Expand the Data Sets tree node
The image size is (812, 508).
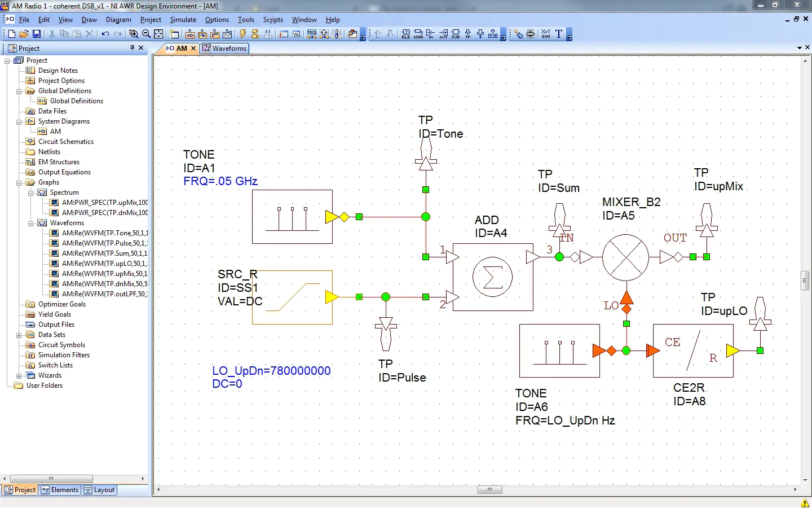click(19, 335)
